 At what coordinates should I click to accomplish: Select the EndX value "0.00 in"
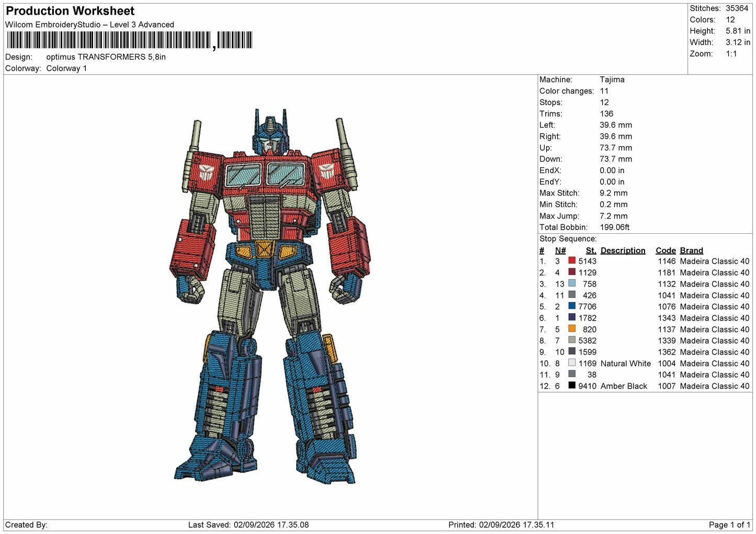click(x=612, y=171)
